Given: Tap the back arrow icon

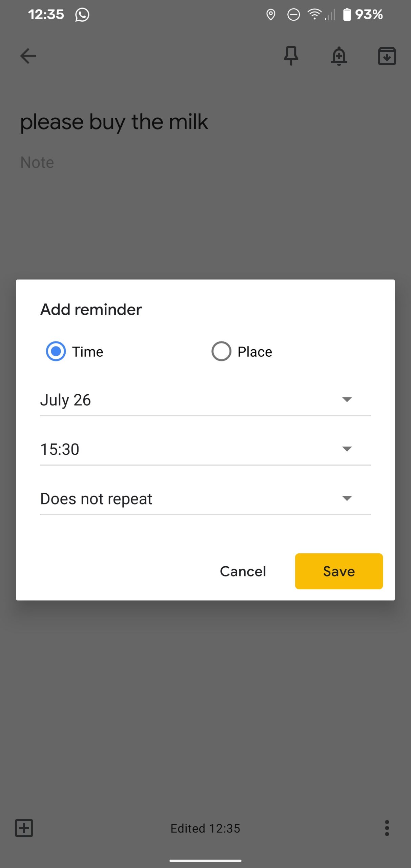Looking at the screenshot, I should (28, 56).
